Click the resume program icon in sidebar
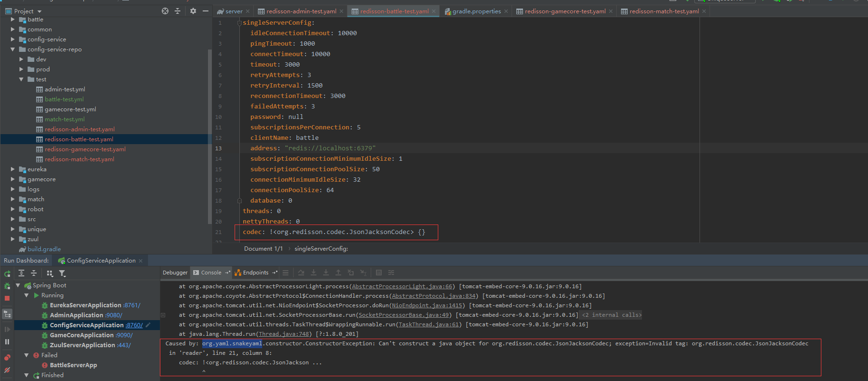The width and height of the screenshot is (868, 381). point(7,329)
